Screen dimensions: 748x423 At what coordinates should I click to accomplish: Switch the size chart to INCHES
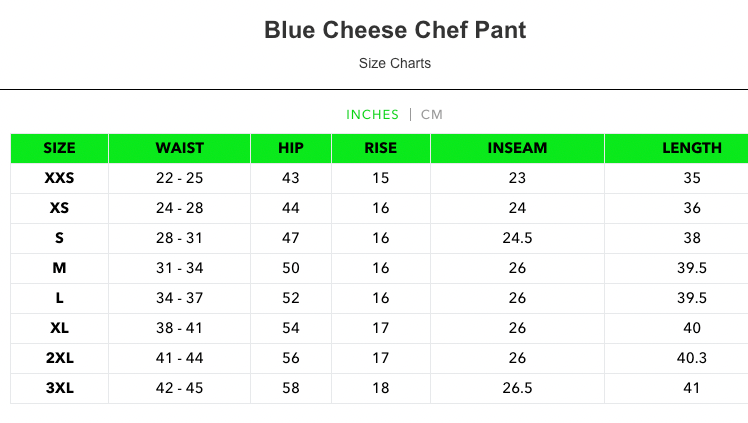(x=372, y=114)
